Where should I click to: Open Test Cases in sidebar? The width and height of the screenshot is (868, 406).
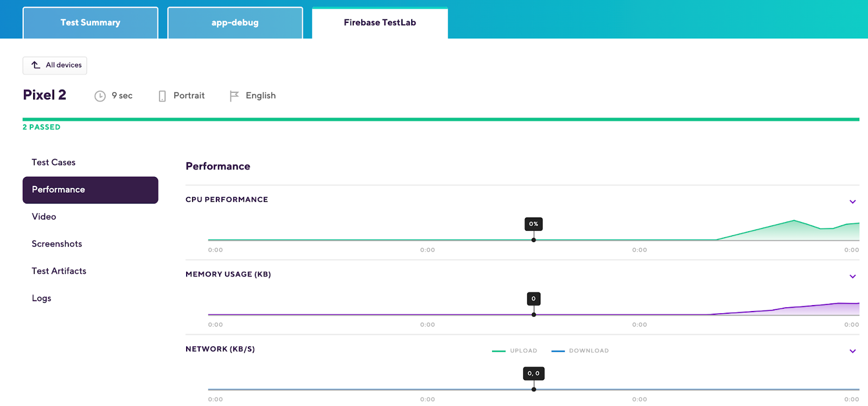tap(90, 162)
